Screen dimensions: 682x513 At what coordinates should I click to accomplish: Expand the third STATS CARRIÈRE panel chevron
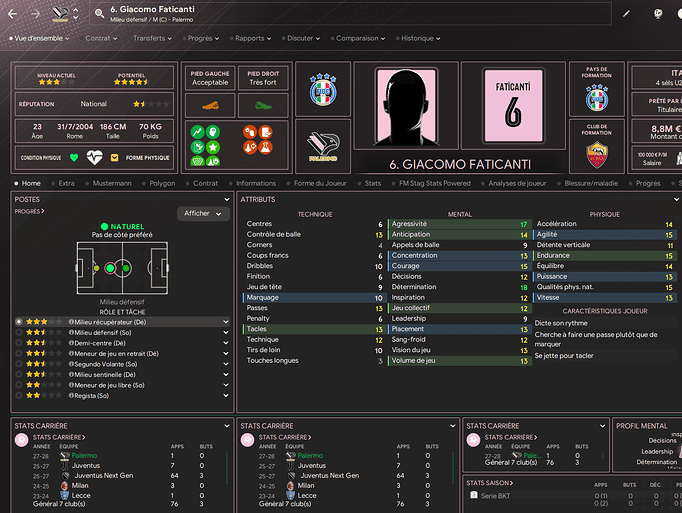[602, 426]
